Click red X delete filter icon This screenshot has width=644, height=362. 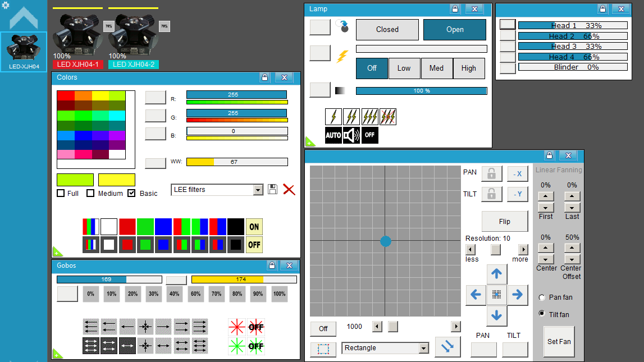[289, 190]
